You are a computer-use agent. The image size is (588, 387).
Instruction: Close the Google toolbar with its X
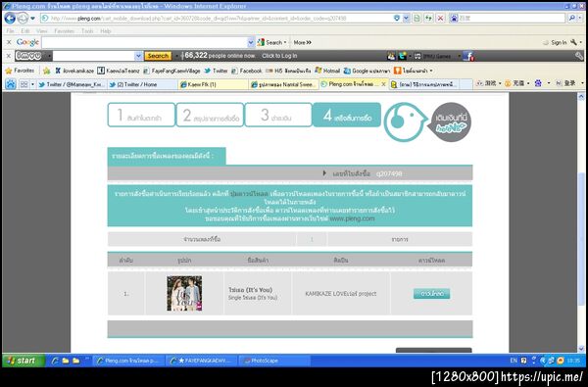pos(9,42)
